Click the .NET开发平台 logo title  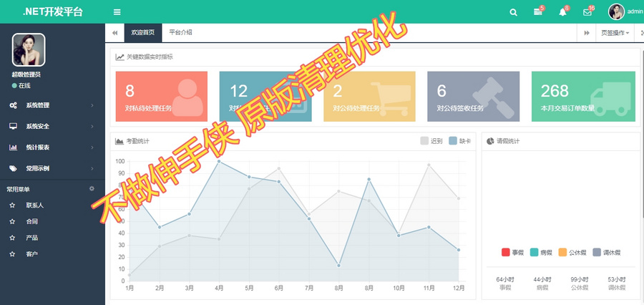click(52, 12)
